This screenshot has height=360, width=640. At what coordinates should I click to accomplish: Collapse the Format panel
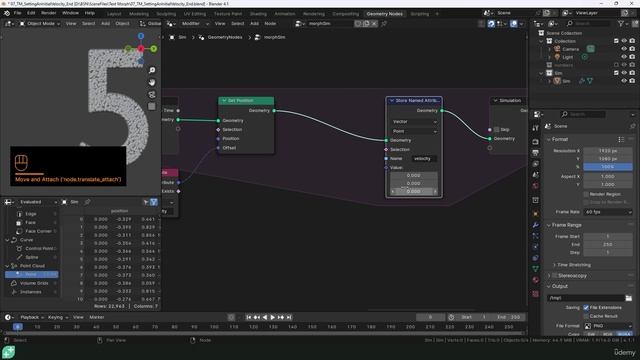pyautogui.click(x=559, y=140)
